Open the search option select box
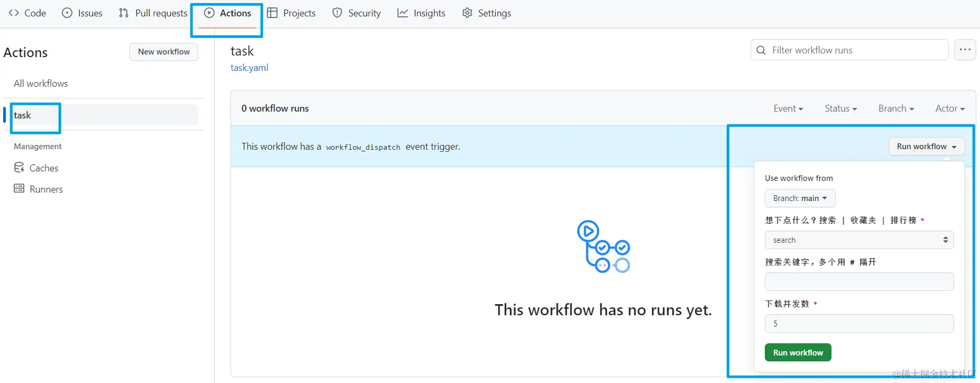This screenshot has width=980, height=383. (x=859, y=240)
